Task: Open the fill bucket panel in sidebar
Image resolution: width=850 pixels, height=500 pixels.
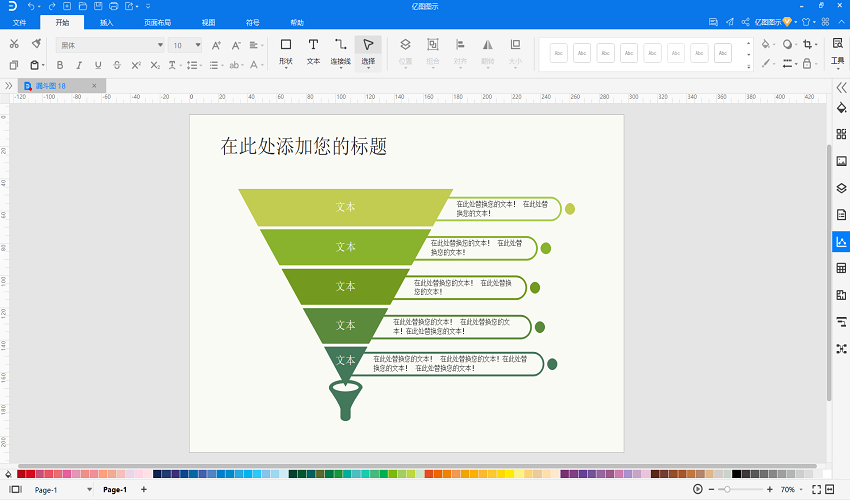Action: point(841,107)
